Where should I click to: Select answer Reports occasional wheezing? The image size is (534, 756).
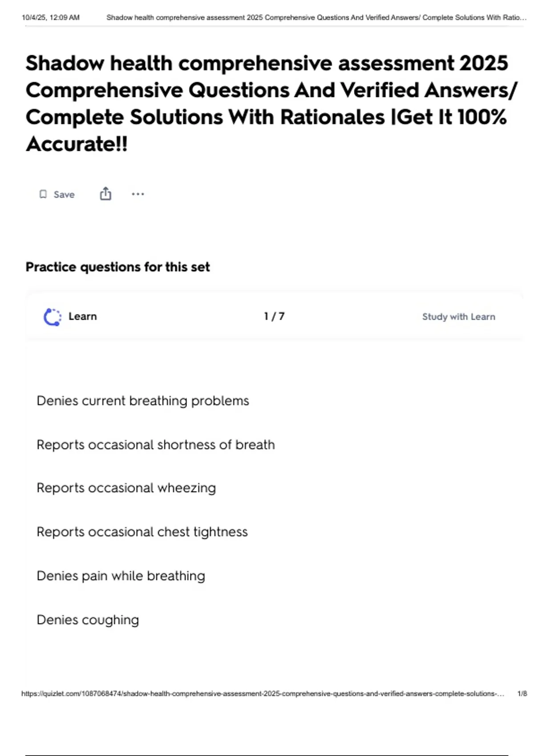[x=126, y=488]
